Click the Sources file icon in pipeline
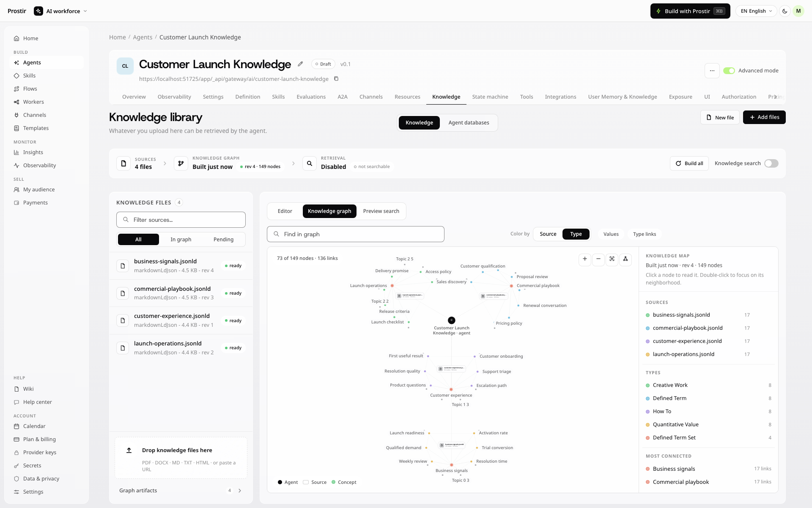Viewport: 812px width, 508px height. click(x=123, y=163)
